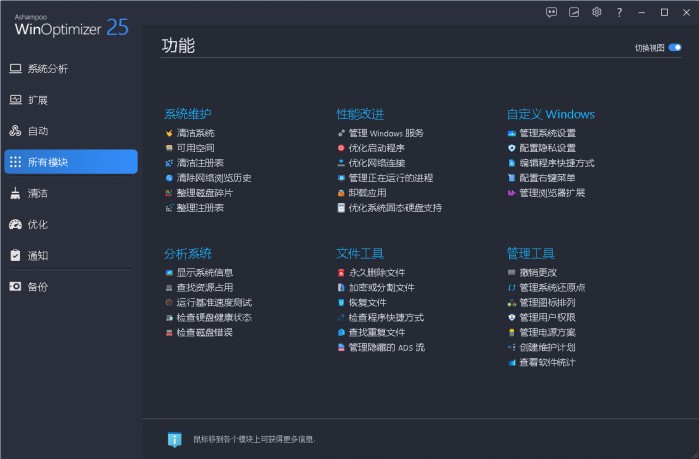Click the 管理系统设置 icon
Viewport: 699px width, 459px height.
point(512,133)
